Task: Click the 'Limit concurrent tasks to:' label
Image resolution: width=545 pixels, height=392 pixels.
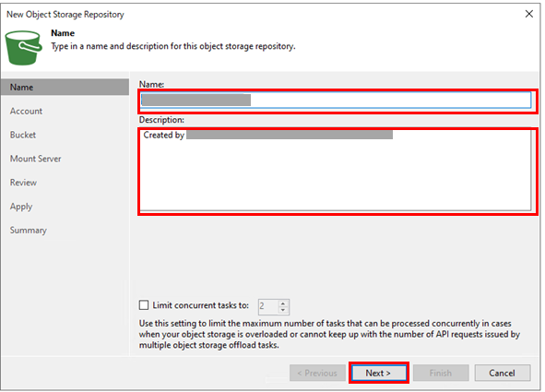Action: (200, 305)
